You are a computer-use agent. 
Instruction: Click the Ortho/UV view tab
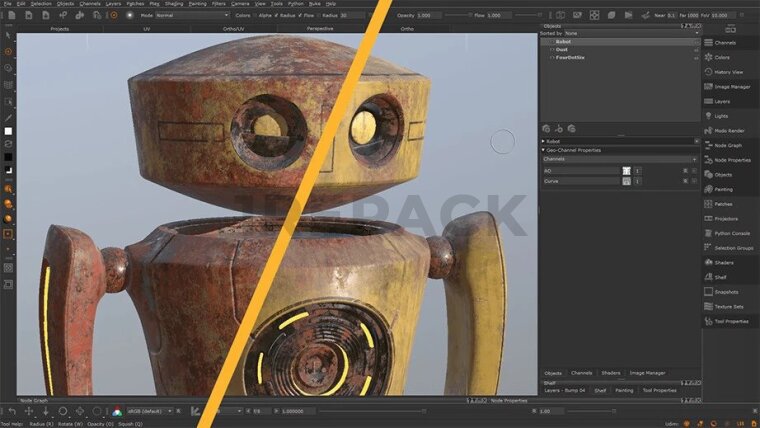pos(236,29)
